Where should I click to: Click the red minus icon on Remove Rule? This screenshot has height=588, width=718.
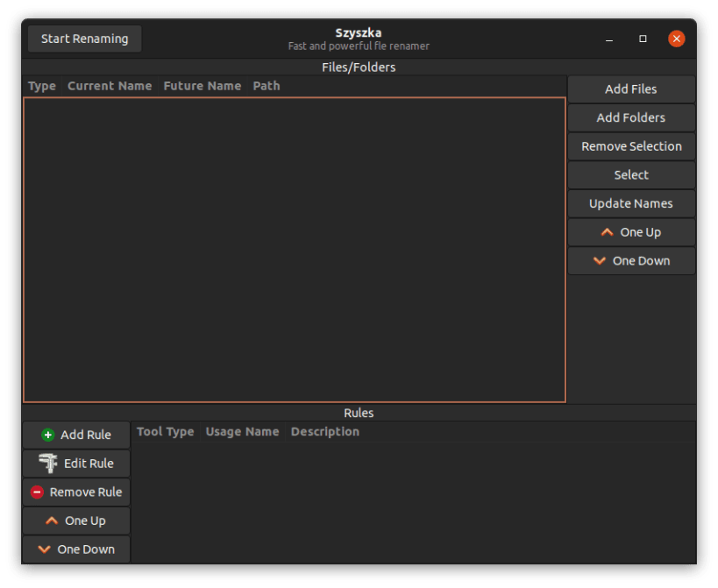click(37, 492)
